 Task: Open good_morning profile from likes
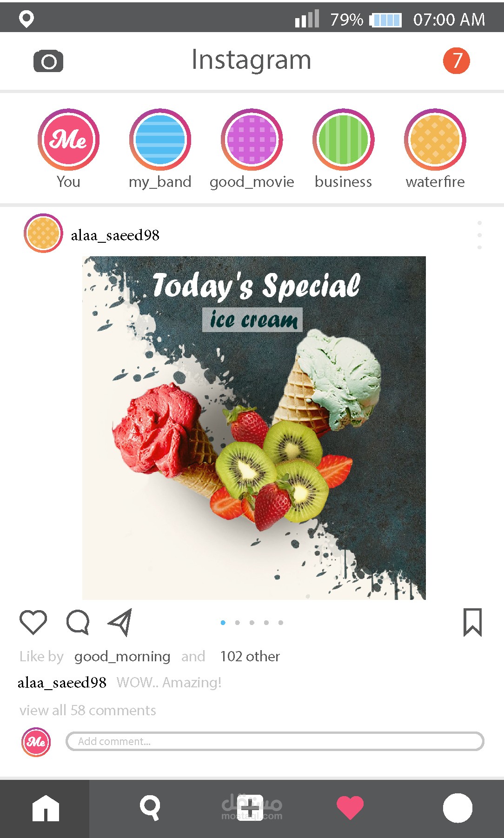pos(122,656)
